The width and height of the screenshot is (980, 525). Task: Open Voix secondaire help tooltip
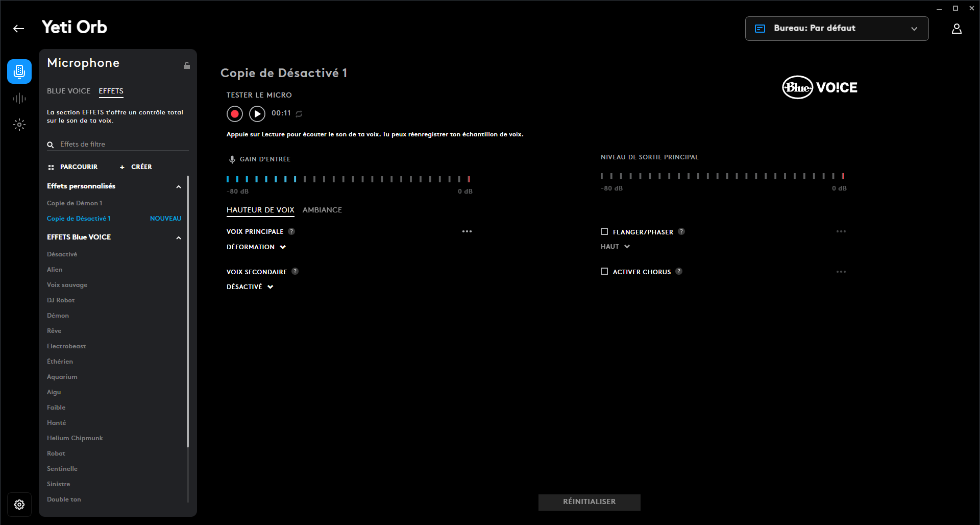click(x=295, y=272)
